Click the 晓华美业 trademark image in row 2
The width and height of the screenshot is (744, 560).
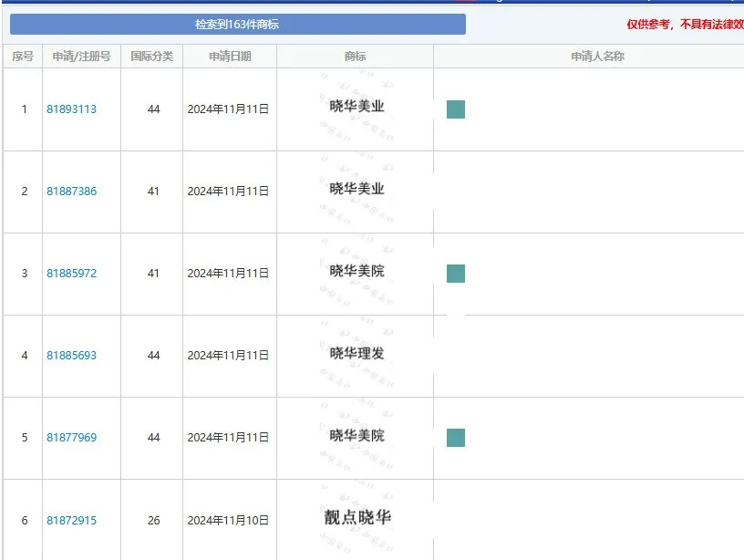click(356, 189)
